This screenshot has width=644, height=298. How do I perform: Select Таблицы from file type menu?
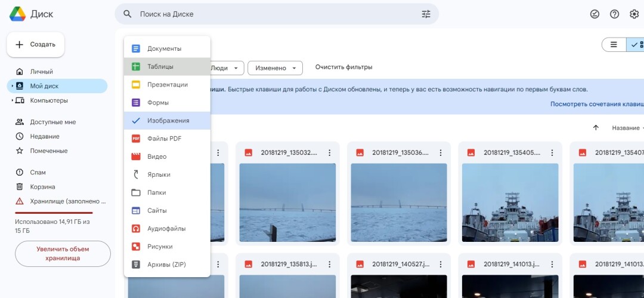point(160,66)
